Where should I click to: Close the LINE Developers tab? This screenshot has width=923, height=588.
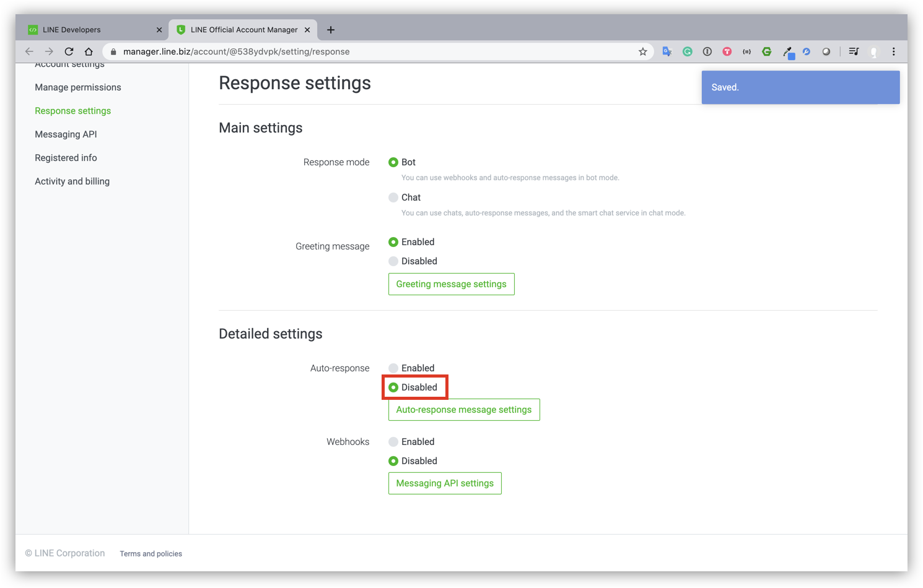(x=159, y=30)
